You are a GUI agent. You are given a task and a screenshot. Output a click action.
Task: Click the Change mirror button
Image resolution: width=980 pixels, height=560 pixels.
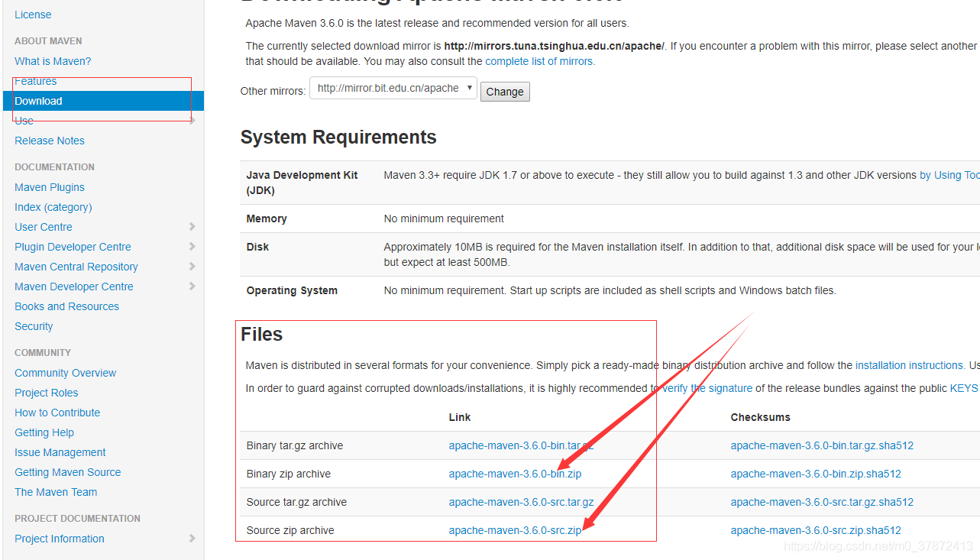pyautogui.click(x=505, y=92)
